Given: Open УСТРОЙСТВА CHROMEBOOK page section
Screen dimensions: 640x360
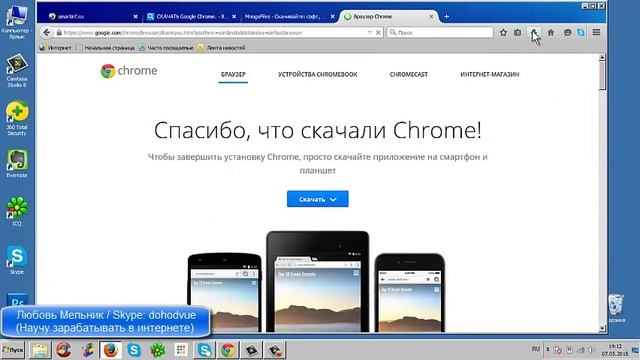Looking at the screenshot, I should (318, 74).
